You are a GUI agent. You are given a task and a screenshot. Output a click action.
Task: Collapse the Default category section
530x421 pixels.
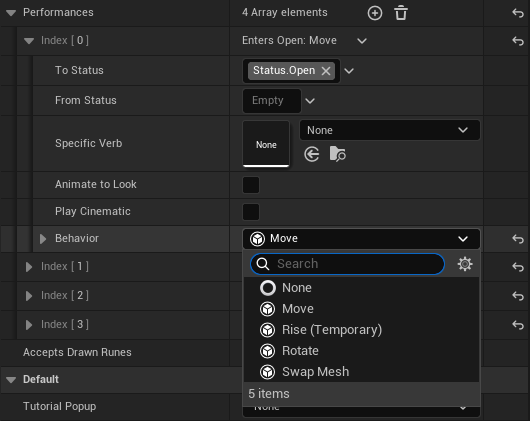click(x=11, y=379)
